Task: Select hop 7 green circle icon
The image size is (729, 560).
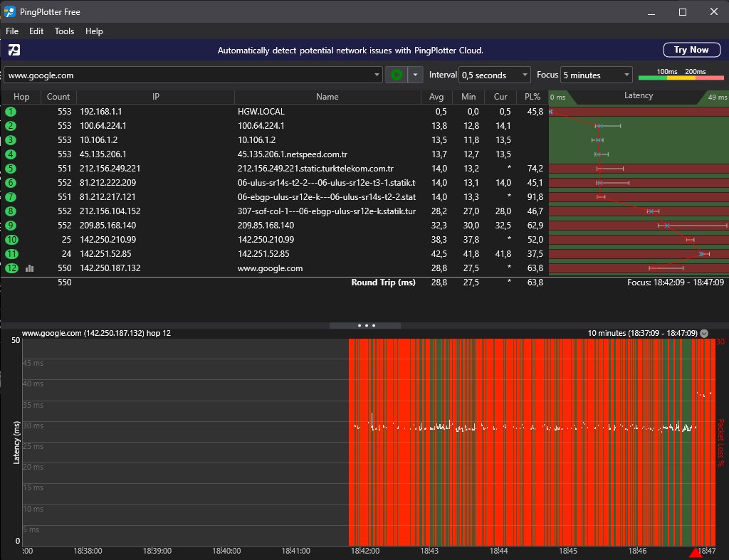Action: tap(11, 197)
